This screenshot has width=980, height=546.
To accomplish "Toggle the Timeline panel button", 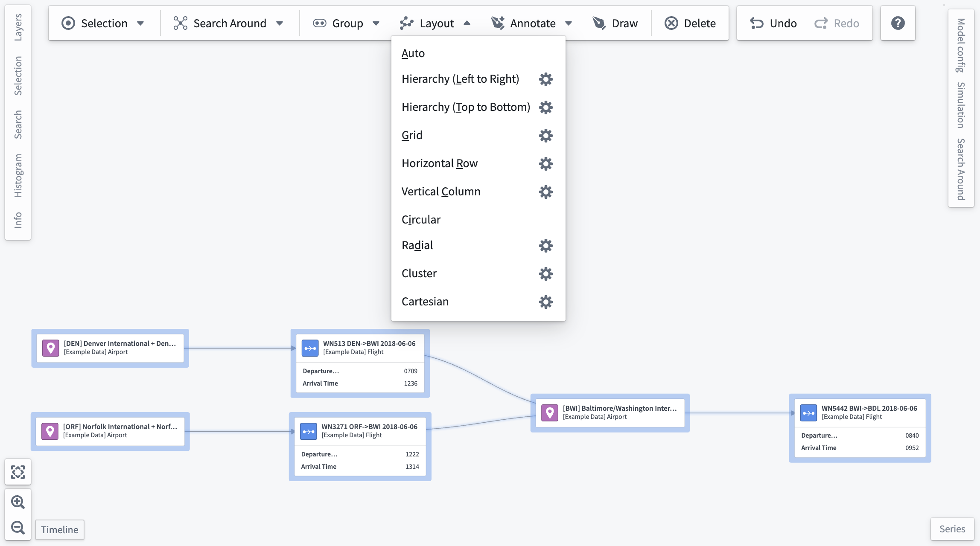I will tap(60, 530).
